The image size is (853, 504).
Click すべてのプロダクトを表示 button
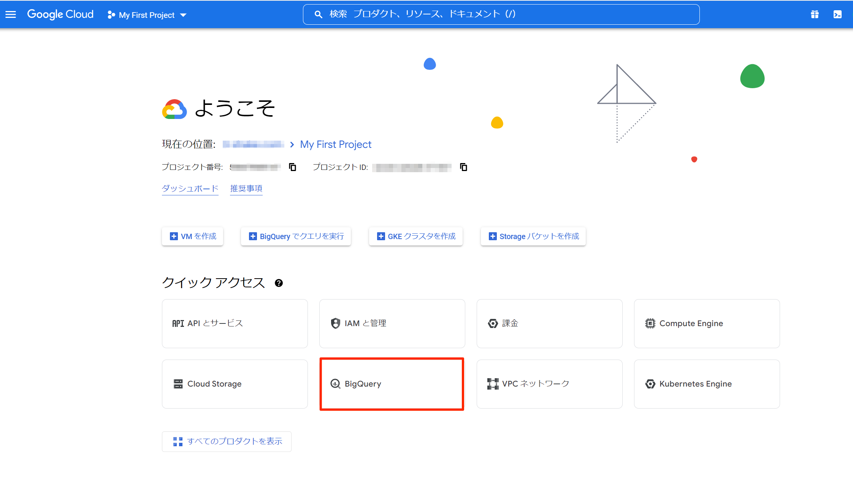tap(227, 442)
